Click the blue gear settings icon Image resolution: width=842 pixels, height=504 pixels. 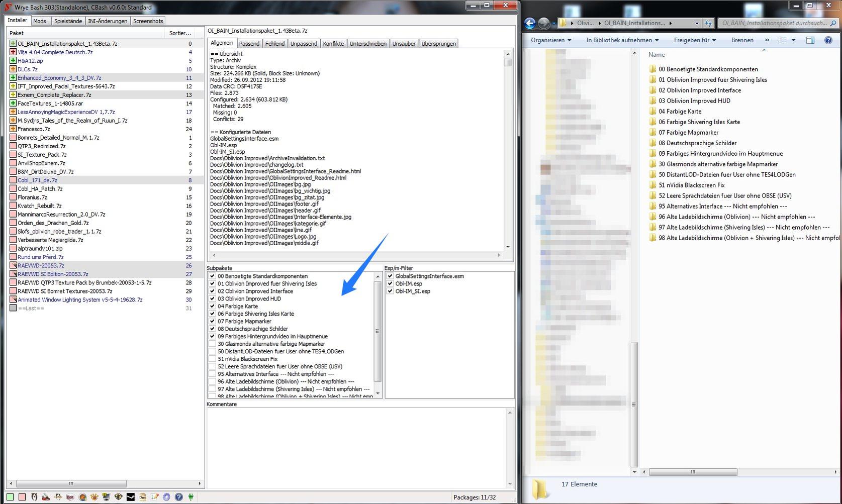[166, 497]
